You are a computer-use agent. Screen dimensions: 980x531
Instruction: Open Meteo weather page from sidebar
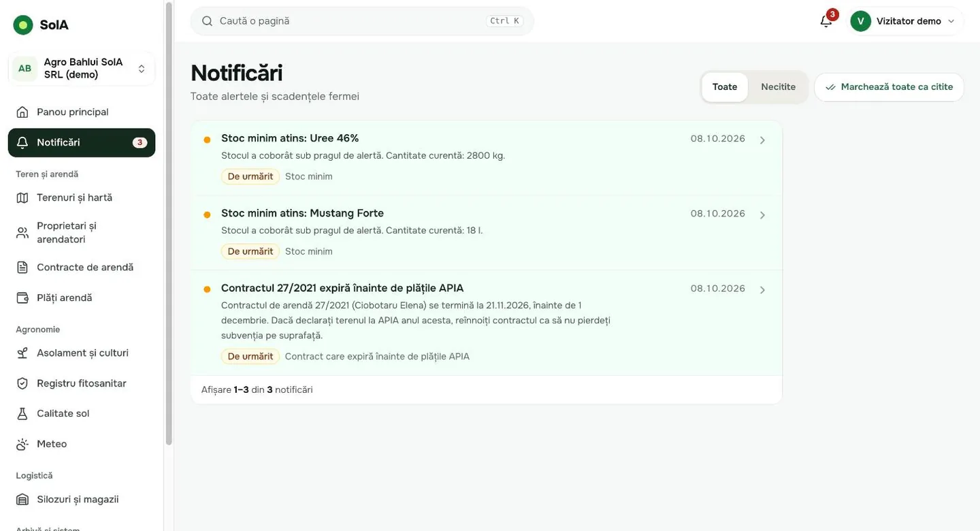pos(82,444)
